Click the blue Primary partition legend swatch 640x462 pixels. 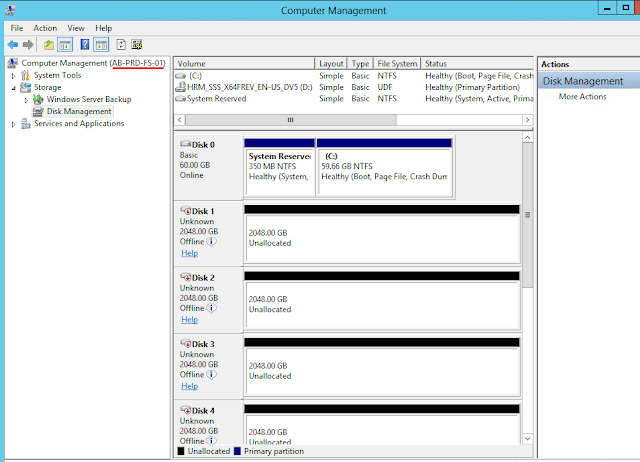point(238,451)
